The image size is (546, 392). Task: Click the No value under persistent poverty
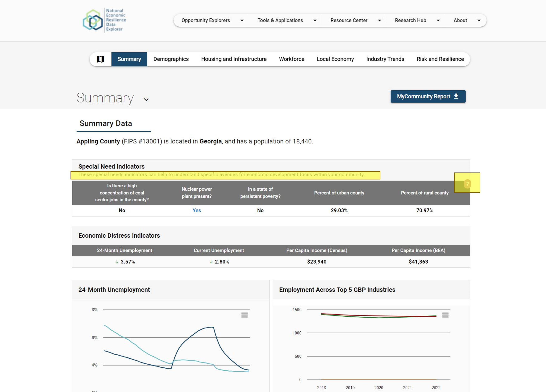[260, 210]
